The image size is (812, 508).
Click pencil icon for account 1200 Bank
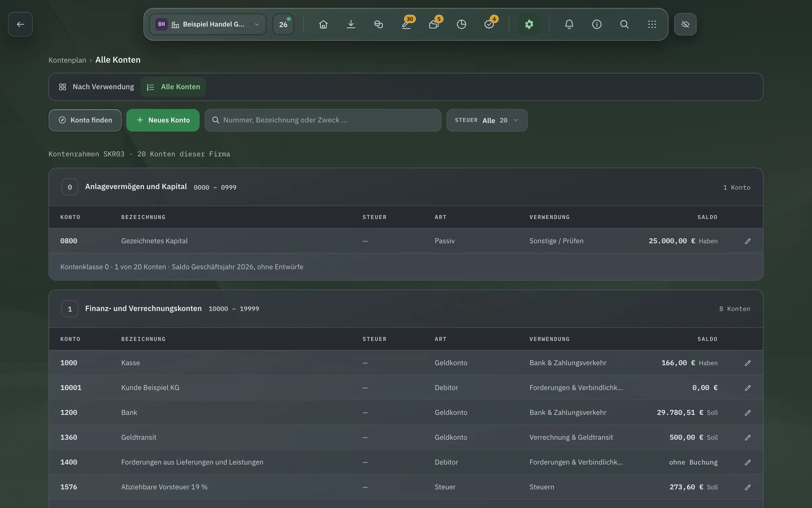click(748, 412)
